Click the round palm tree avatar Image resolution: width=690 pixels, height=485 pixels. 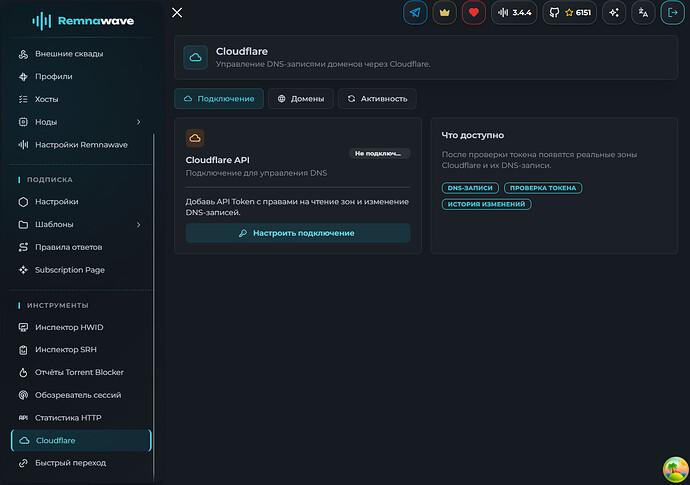pyautogui.click(x=675, y=470)
